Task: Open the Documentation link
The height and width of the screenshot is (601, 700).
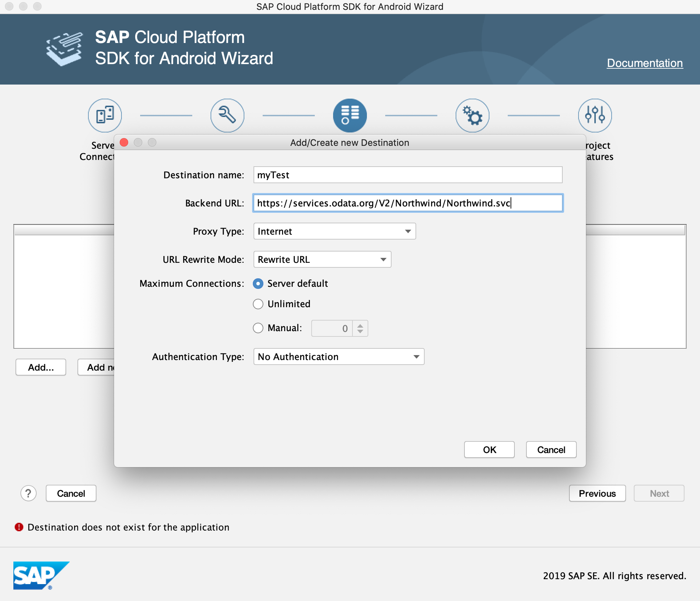Action: 644,63
